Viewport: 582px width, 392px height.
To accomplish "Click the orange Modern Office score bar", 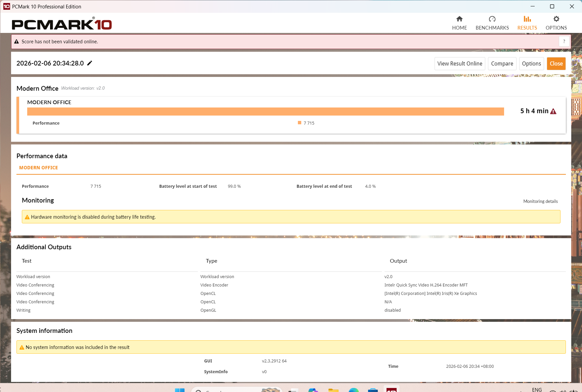I will pyautogui.click(x=265, y=112).
